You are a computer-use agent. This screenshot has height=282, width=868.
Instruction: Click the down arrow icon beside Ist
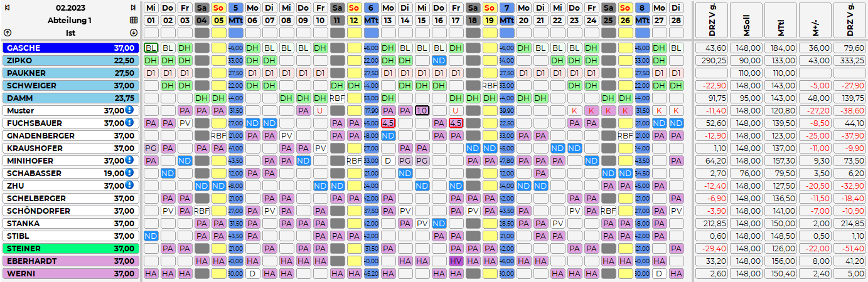(132, 33)
